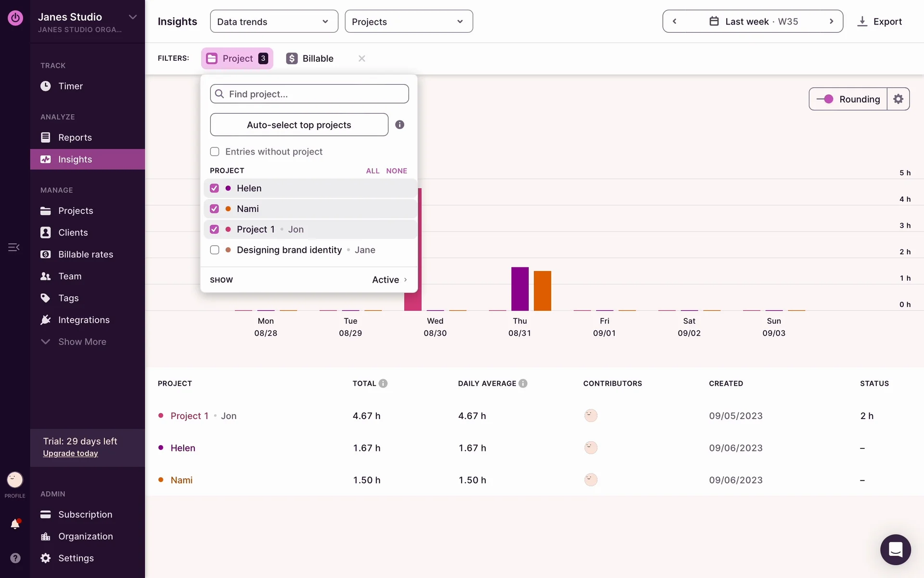Enable Entries without project checkbox
This screenshot has height=578, width=924.
(x=215, y=152)
